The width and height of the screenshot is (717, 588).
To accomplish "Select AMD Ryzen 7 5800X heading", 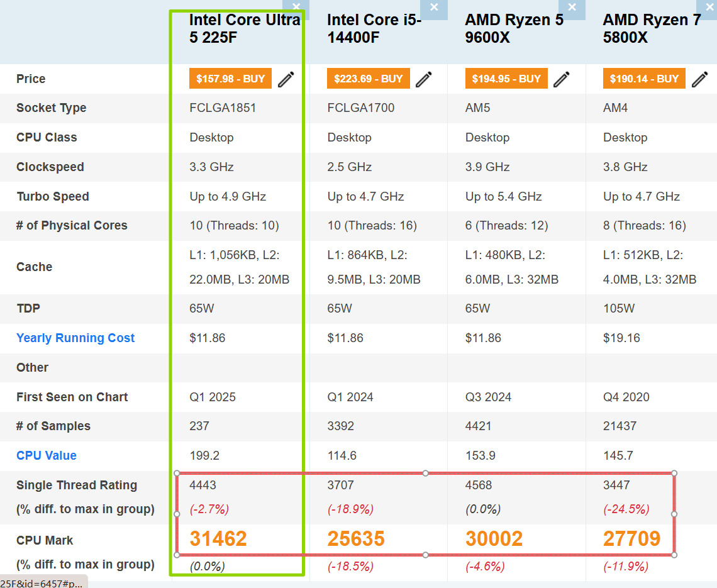I will (x=652, y=28).
